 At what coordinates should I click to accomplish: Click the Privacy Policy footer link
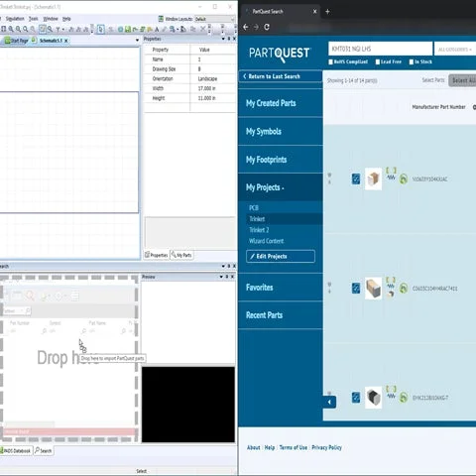(x=326, y=447)
